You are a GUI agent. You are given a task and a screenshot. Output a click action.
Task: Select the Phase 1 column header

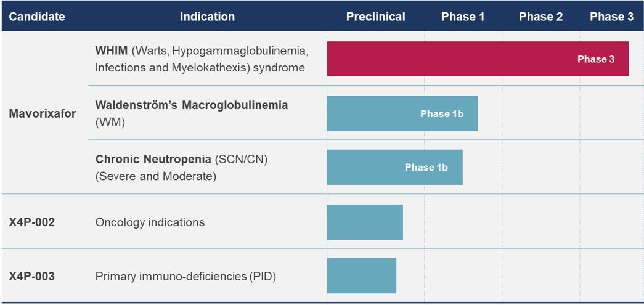tap(462, 17)
